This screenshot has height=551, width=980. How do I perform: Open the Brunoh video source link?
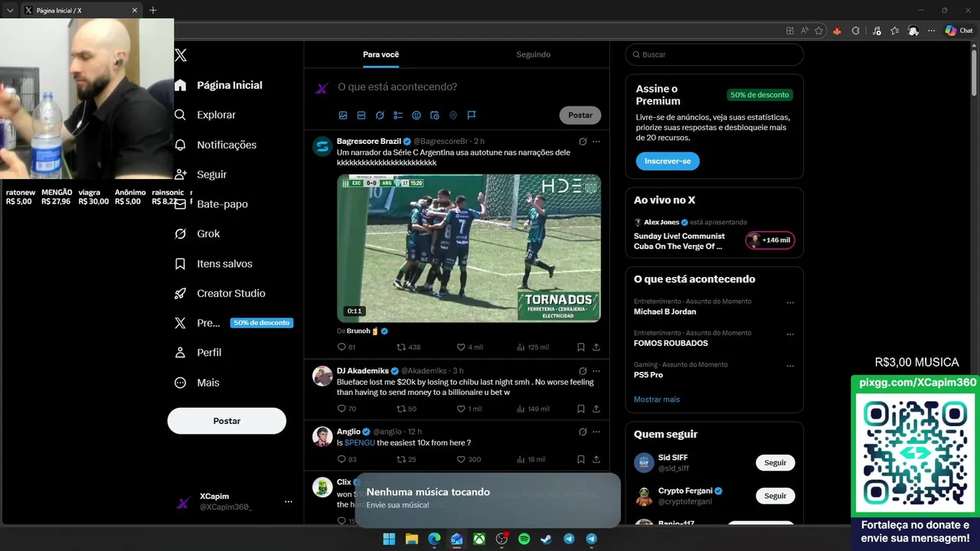(363, 331)
